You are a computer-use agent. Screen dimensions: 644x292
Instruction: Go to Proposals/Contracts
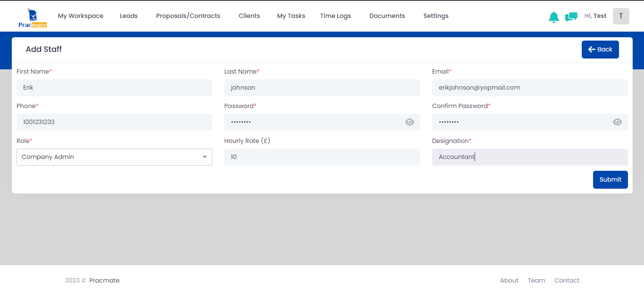(x=188, y=16)
